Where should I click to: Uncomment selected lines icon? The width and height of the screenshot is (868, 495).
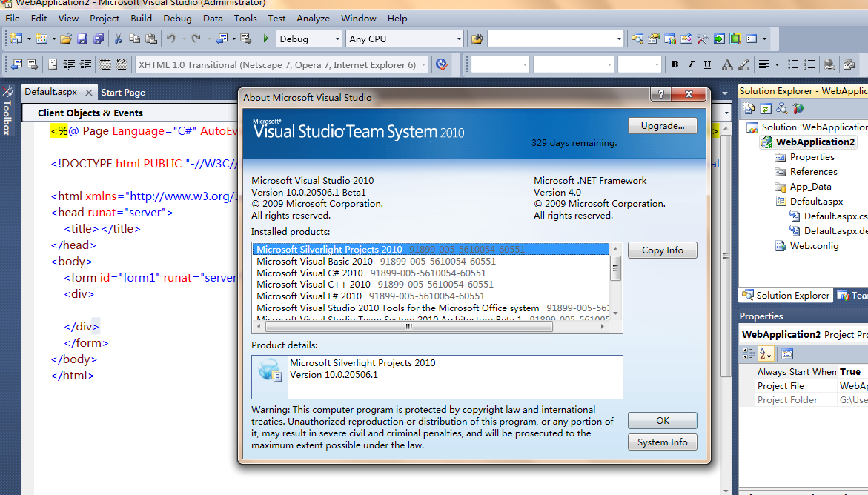(122, 64)
